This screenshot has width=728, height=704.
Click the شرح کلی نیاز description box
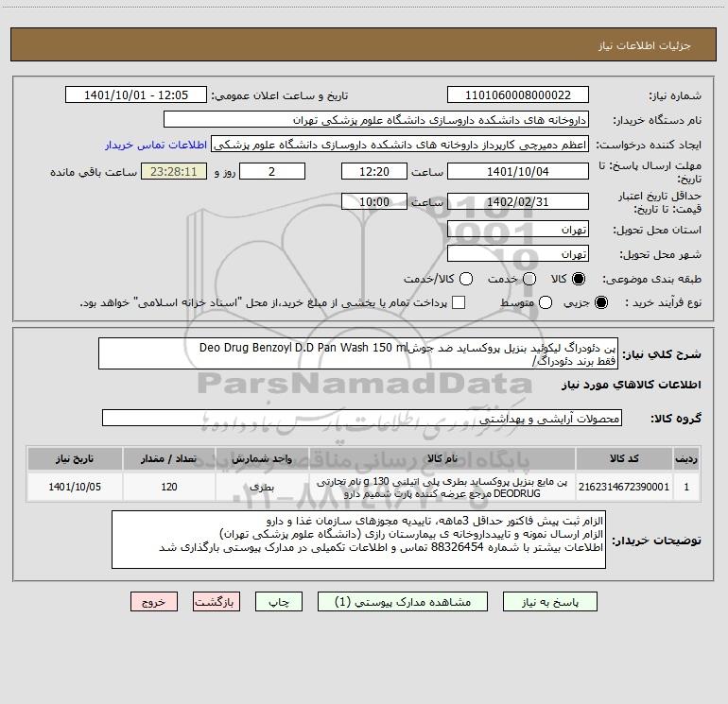[358, 353]
